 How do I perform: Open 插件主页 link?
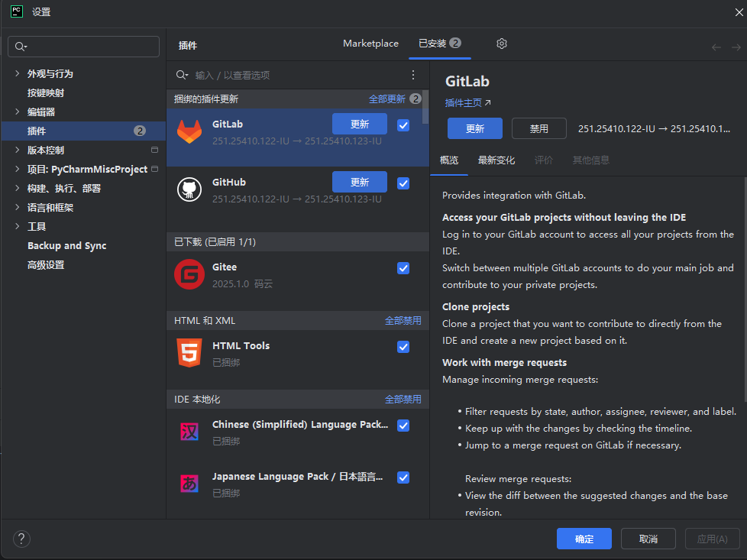click(467, 103)
